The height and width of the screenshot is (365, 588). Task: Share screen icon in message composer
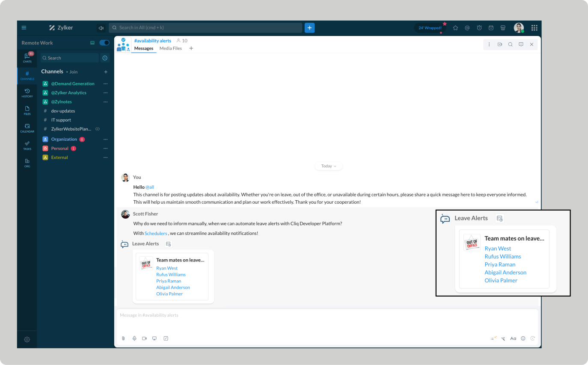point(154,338)
